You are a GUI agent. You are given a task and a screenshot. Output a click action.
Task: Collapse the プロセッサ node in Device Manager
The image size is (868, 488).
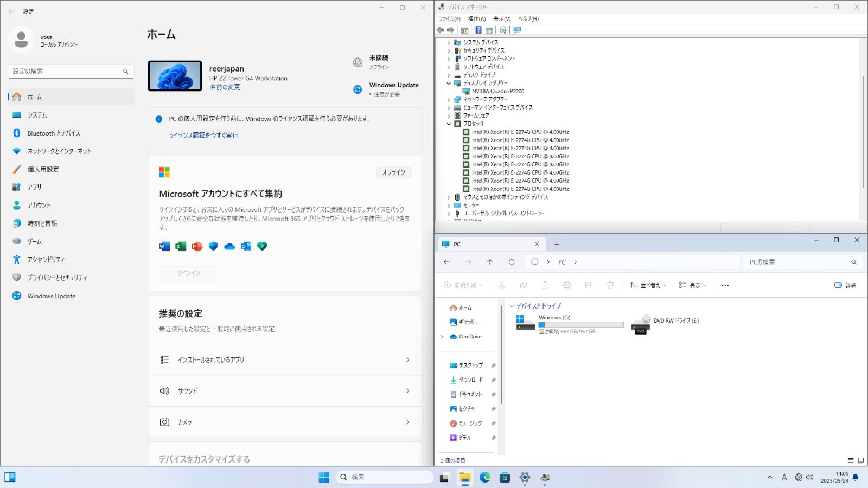point(449,124)
